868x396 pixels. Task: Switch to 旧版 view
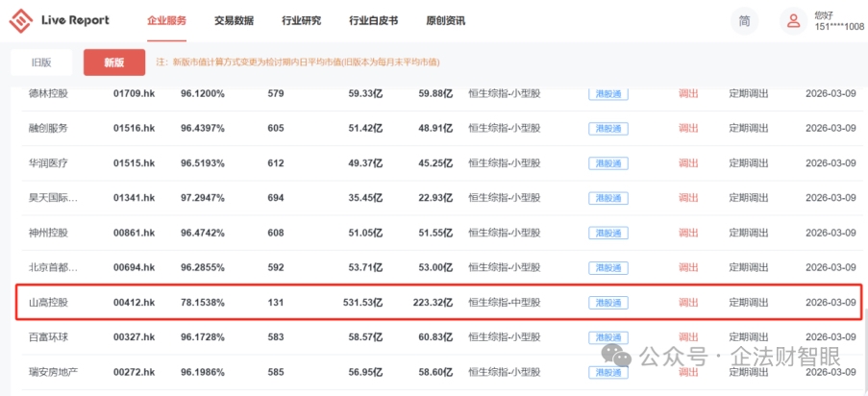(41, 62)
